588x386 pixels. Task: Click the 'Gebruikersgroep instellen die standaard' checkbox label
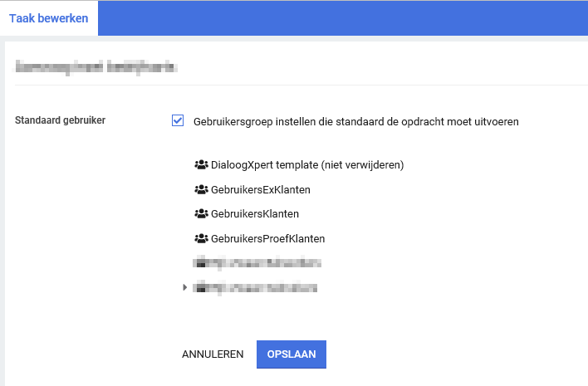[x=355, y=122]
